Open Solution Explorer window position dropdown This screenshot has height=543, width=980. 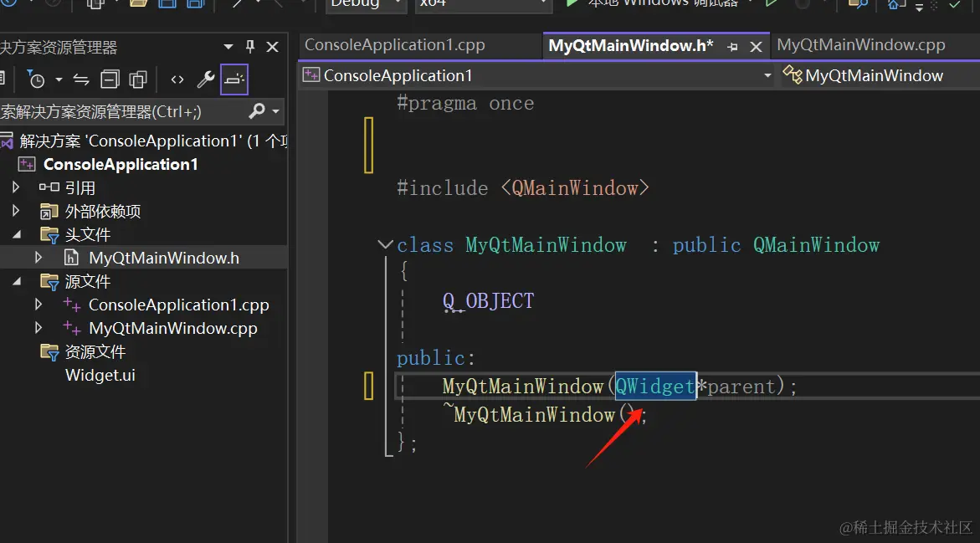pos(228,47)
